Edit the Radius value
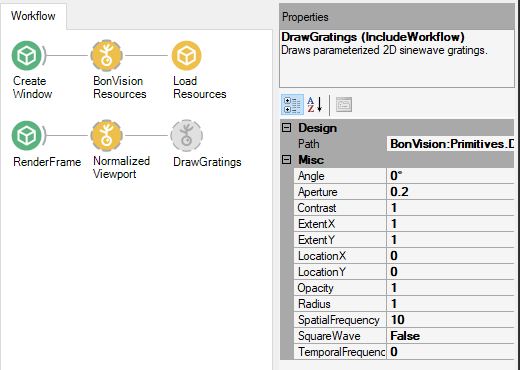Image resolution: width=520 pixels, height=370 pixels. pyautogui.click(x=450, y=304)
